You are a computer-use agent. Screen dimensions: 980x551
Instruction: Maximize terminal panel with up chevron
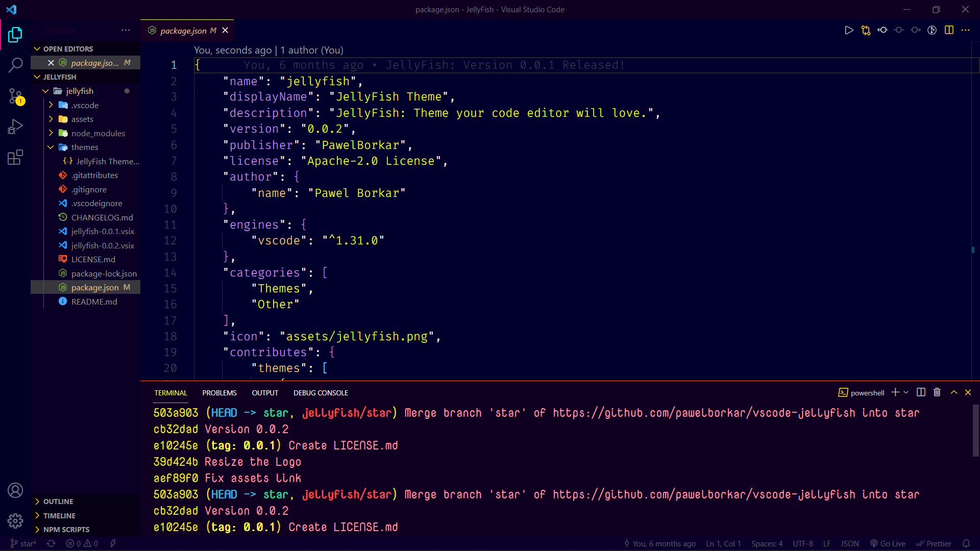tap(953, 392)
